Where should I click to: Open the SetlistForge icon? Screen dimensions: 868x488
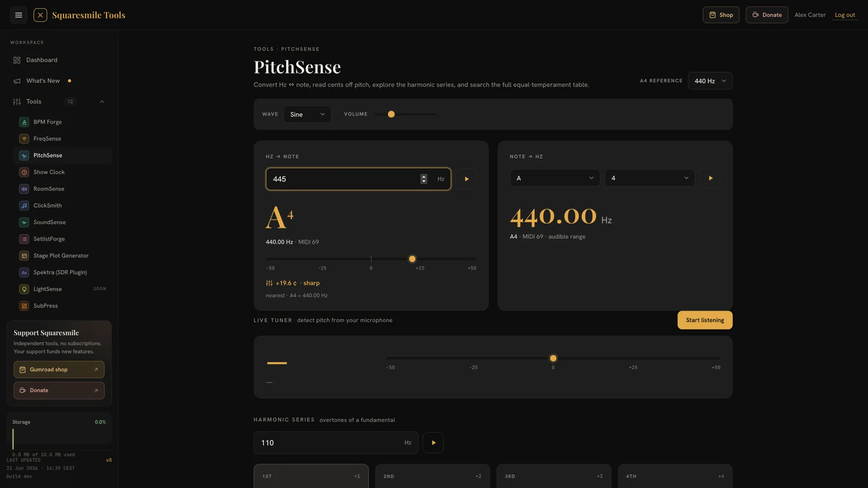click(x=24, y=239)
